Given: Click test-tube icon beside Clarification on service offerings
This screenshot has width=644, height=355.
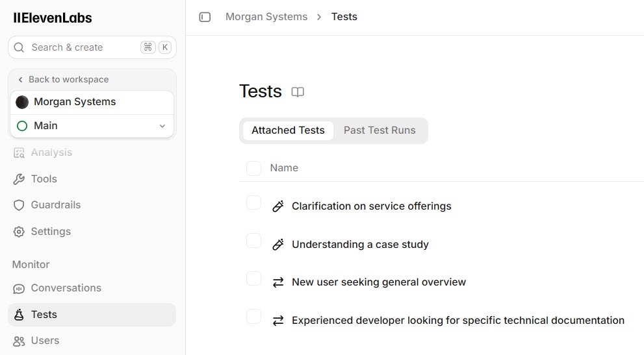Looking at the screenshot, I should (278, 206).
